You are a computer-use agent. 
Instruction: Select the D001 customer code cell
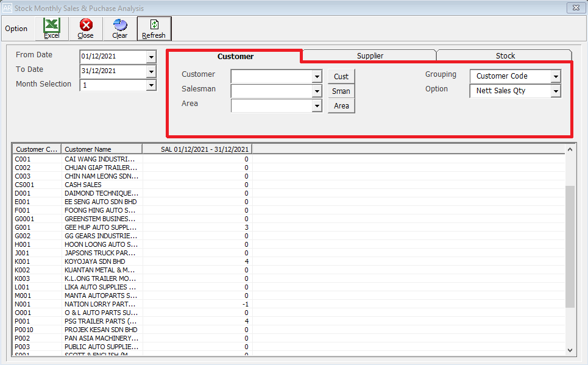(37, 193)
